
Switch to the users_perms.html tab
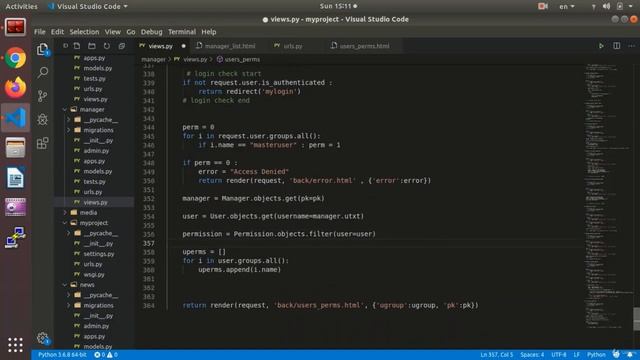pyautogui.click(x=364, y=46)
